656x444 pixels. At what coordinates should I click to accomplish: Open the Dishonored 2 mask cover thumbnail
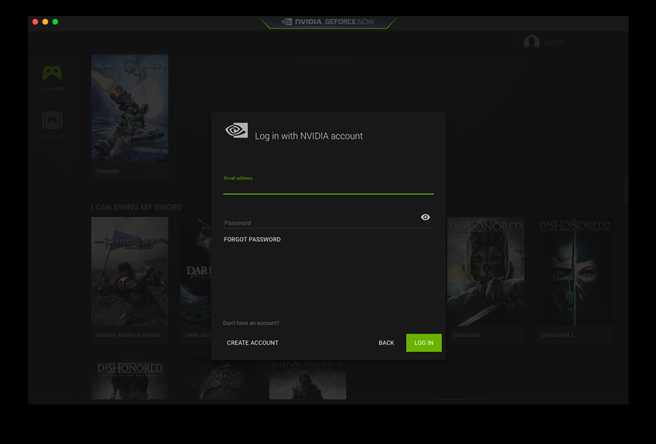pos(575,272)
